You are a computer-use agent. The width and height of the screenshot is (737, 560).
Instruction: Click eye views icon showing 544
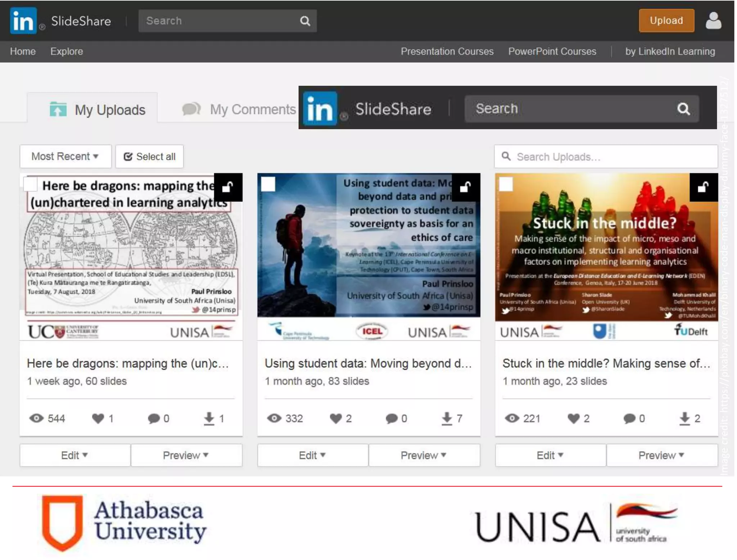coord(36,418)
